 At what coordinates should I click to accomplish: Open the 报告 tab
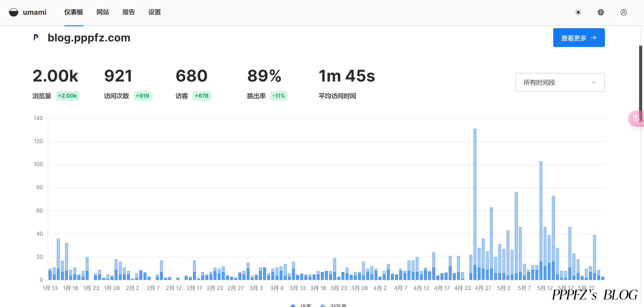(x=129, y=12)
